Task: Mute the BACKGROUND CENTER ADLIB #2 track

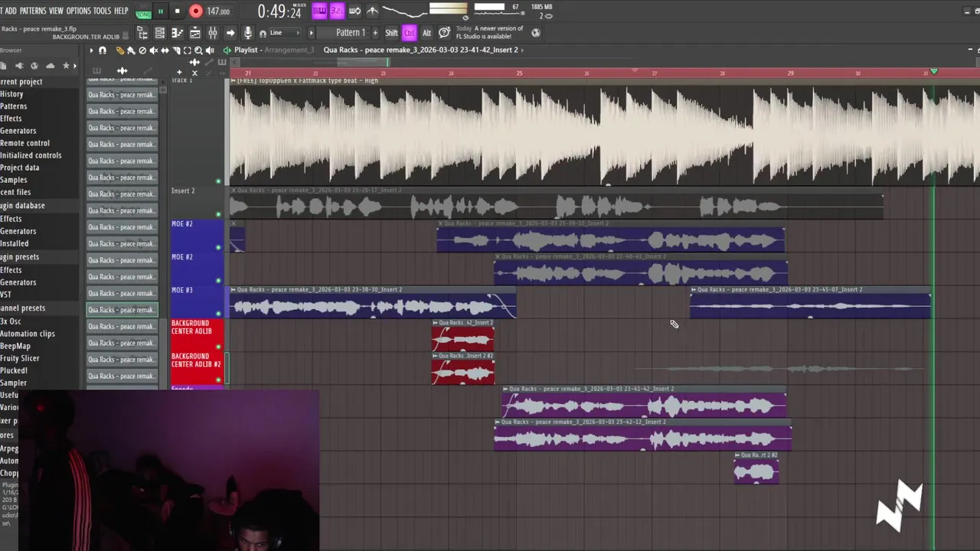Action: [x=218, y=380]
